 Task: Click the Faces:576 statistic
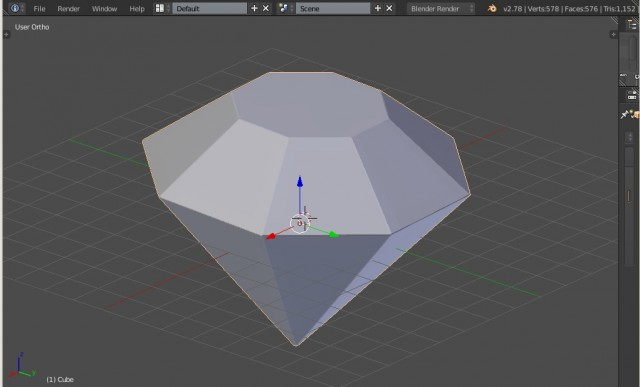click(x=581, y=9)
